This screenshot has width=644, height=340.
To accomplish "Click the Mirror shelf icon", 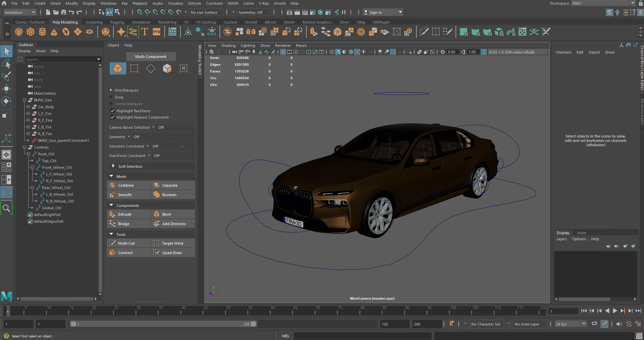I will coord(251,32).
